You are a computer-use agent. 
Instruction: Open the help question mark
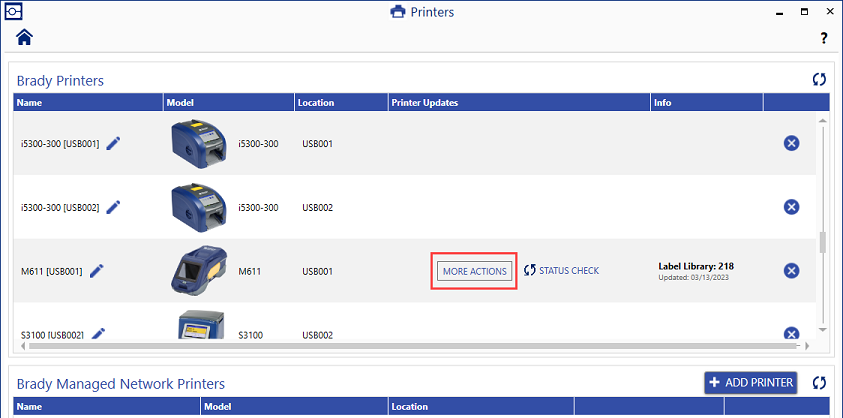(823, 38)
